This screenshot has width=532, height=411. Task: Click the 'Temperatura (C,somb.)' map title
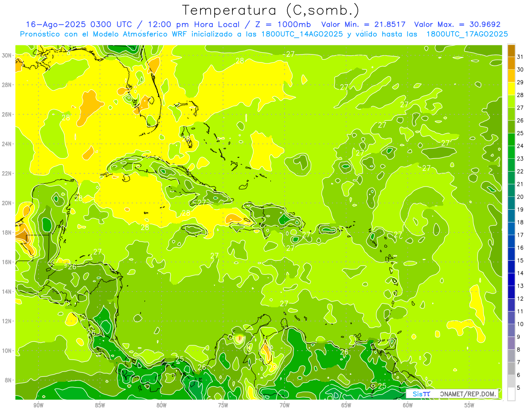[271, 10]
